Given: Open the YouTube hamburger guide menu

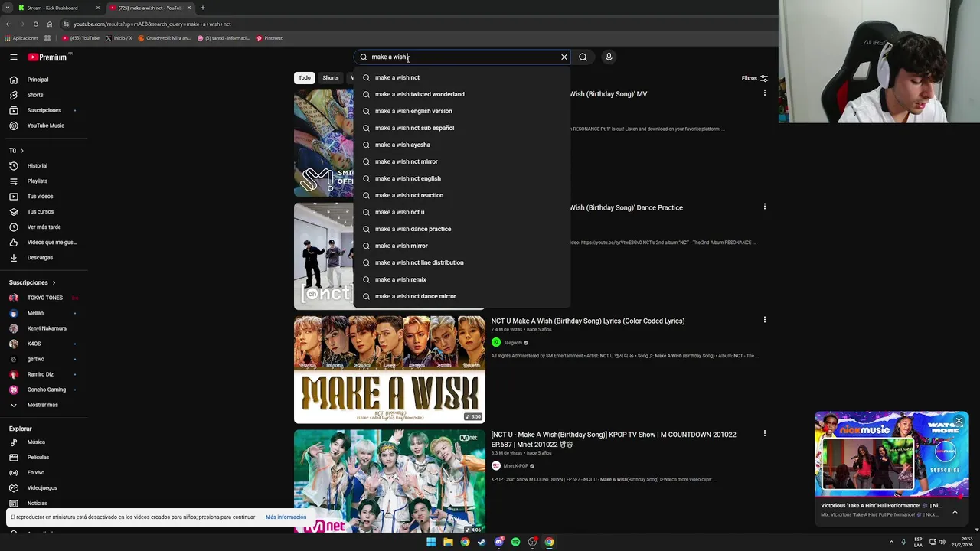Looking at the screenshot, I should coord(14,57).
